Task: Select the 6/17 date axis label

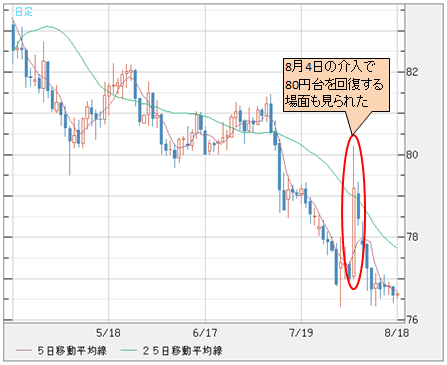Action: 205,333
